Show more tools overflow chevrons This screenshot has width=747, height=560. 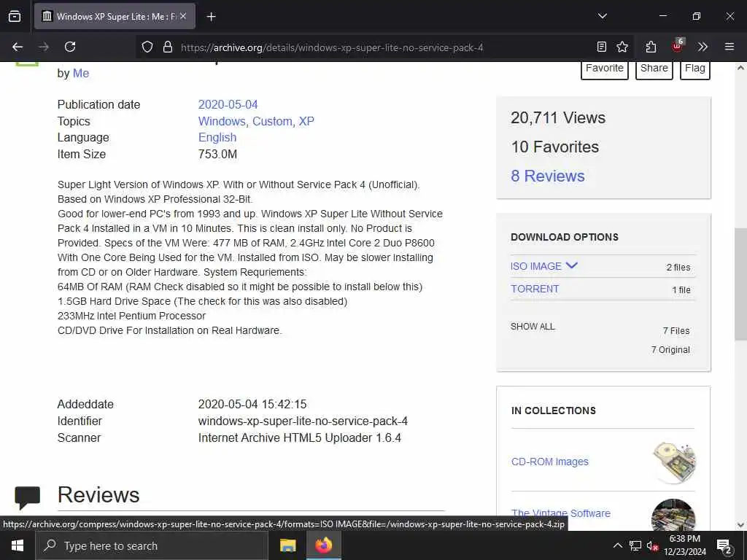[703, 47]
